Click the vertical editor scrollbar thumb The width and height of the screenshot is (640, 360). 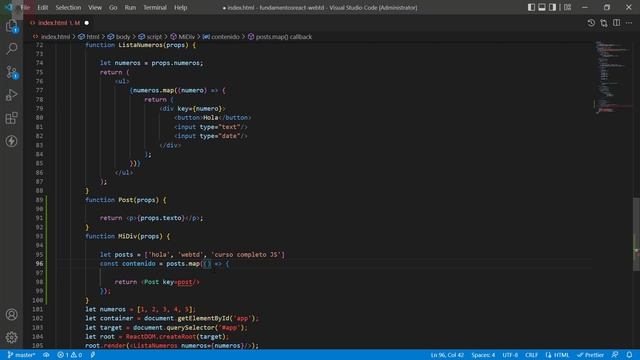tap(636, 234)
